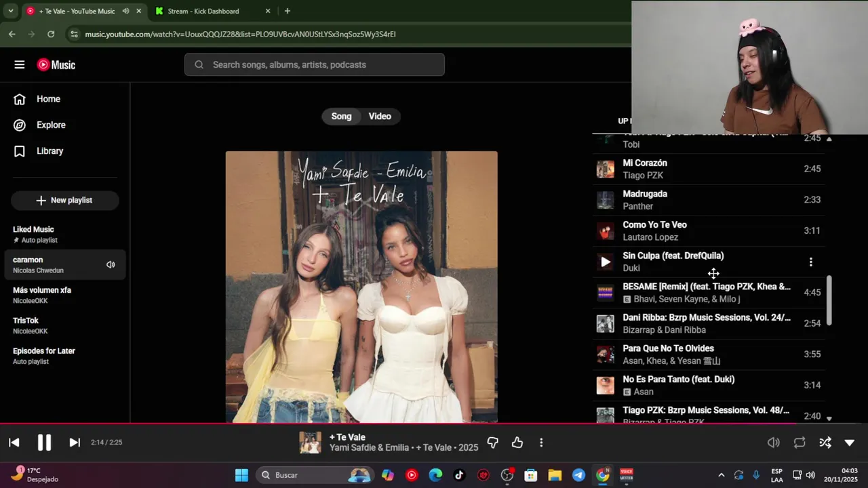Select No Es Para Tanto track
868x488 pixels.
tap(709, 385)
